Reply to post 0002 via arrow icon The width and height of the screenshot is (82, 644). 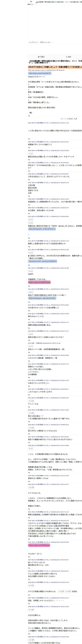(29, 139)
